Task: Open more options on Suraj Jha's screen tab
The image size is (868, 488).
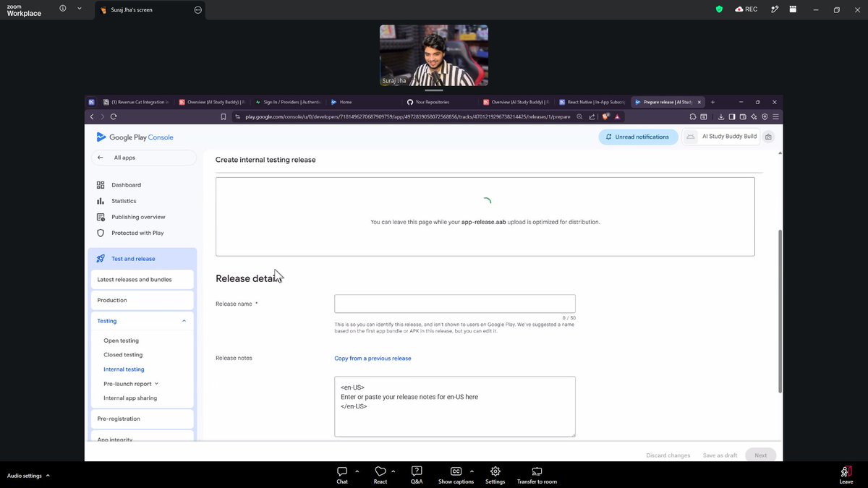Action: tap(197, 10)
